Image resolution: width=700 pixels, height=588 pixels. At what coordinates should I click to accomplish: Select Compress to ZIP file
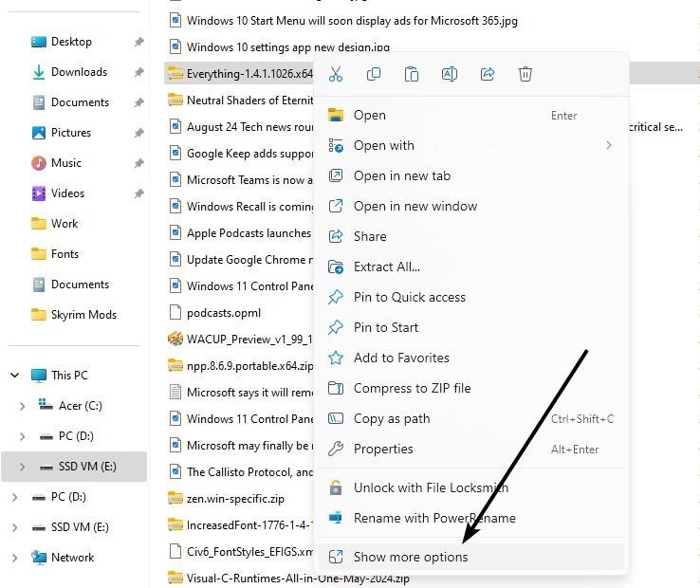pyautogui.click(x=471, y=389)
